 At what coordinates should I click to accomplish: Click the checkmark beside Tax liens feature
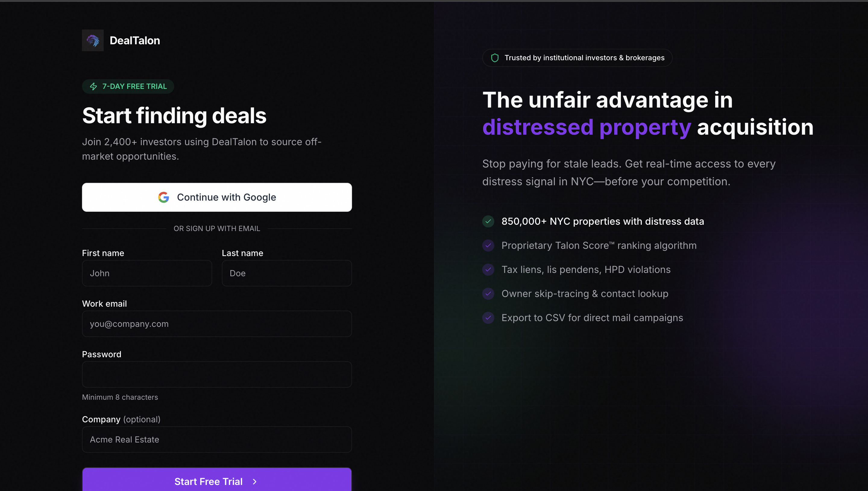[488, 270]
